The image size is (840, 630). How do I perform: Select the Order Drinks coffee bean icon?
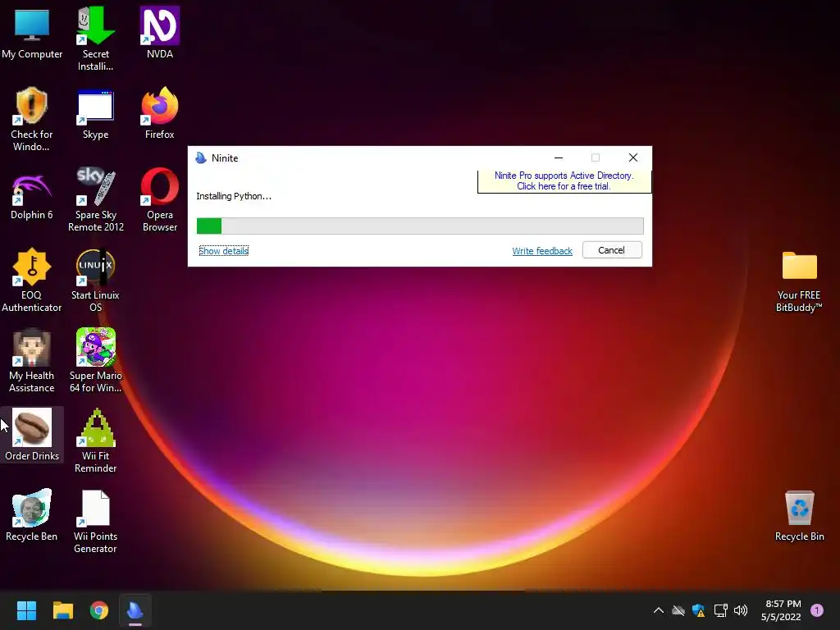point(32,435)
